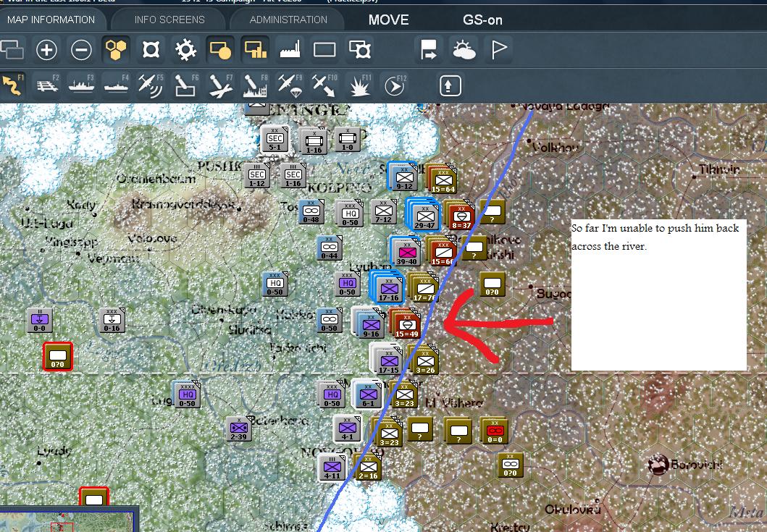Select the 4-11 purple regiment counter
This screenshot has width=767, height=532.
[332, 467]
